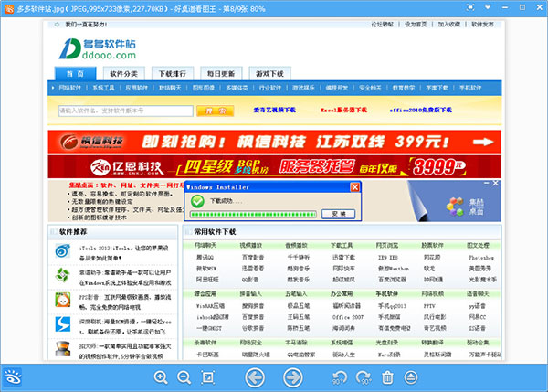Screen dimensions: 548x392
Task: Go to the previous image arrow
Action: point(255,377)
